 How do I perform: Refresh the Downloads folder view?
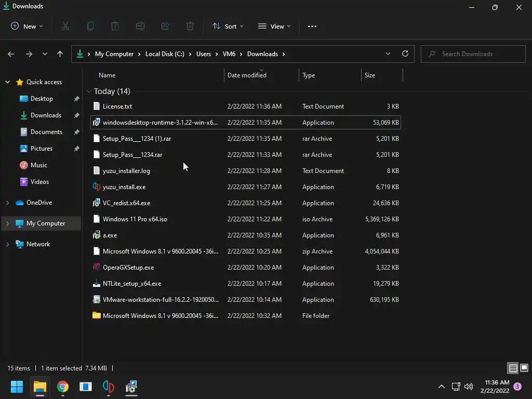tap(405, 54)
